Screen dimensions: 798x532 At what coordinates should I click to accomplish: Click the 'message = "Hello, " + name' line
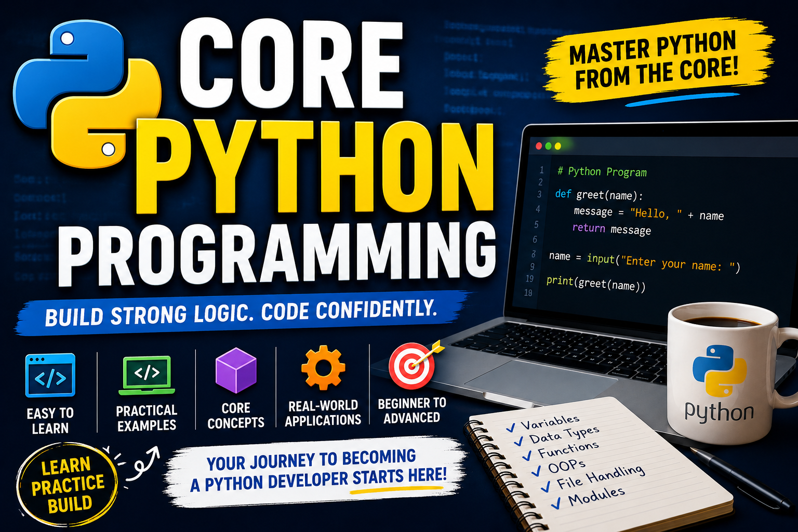point(648,214)
